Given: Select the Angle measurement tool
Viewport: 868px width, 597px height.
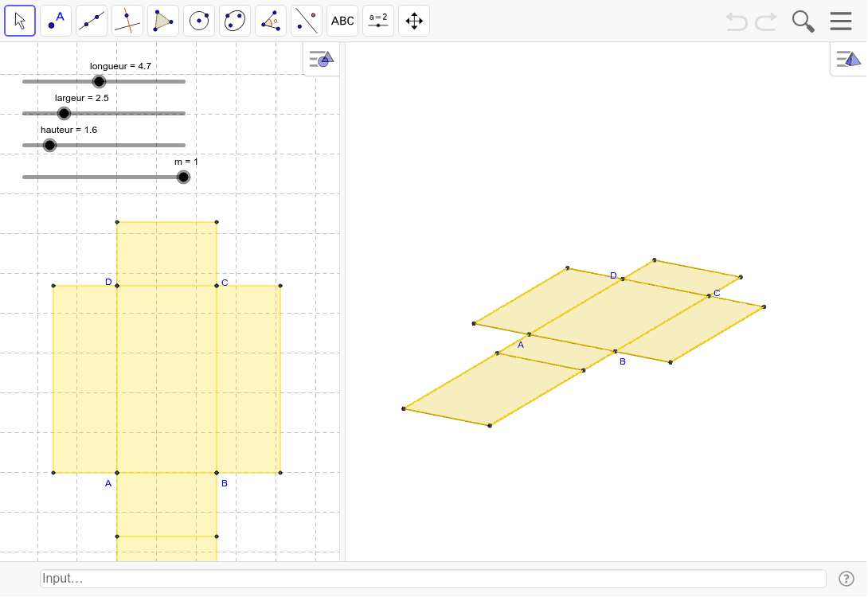Looking at the screenshot, I should tap(271, 21).
